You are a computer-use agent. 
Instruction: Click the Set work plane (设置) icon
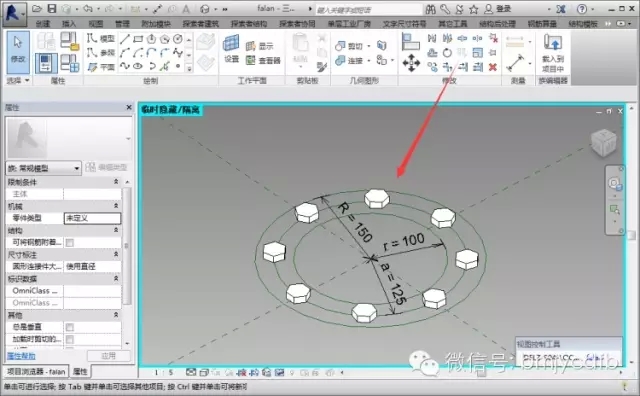[x=231, y=49]
